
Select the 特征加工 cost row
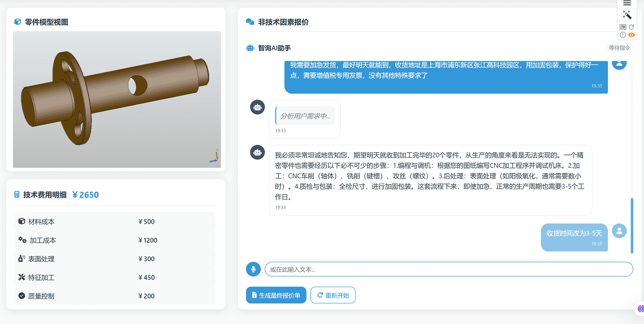click(x=115, y=277)
